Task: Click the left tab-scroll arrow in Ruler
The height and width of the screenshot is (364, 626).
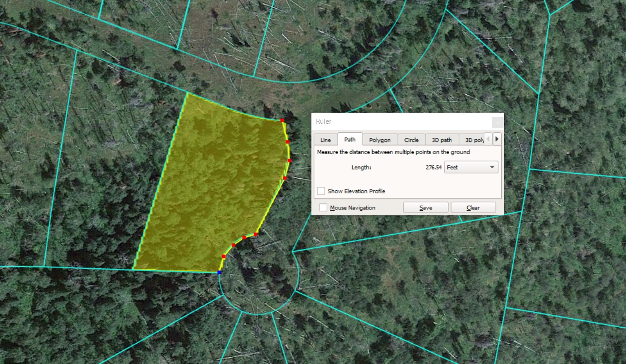Action: tap(488, 139)
